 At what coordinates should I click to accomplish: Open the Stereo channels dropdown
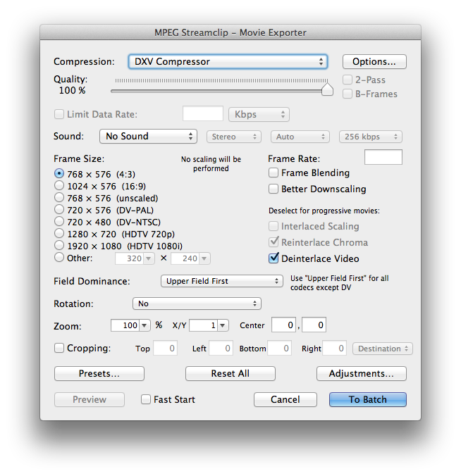point(234,137)
